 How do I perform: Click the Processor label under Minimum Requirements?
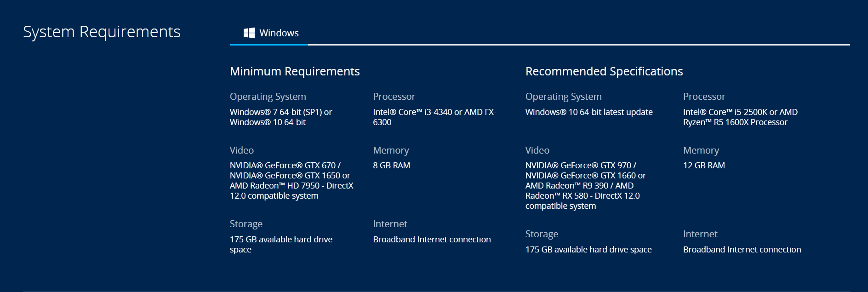[394, 97]
